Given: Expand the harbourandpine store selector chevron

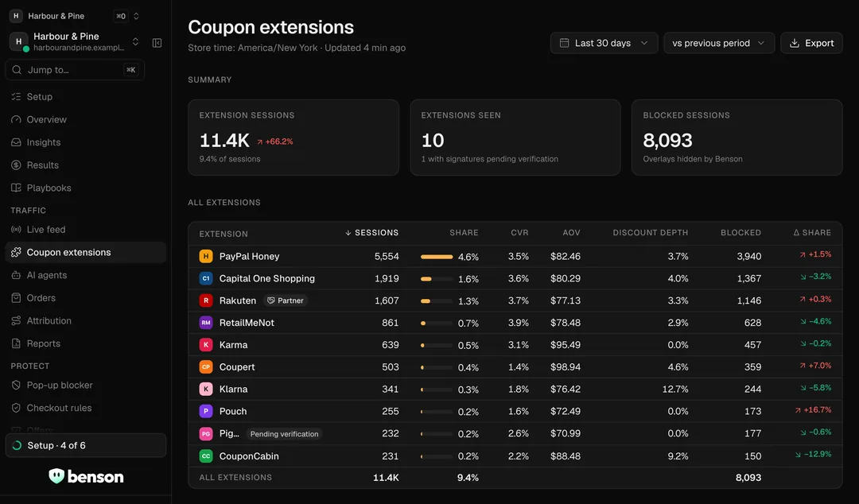Looking at the screenshot, I should [135, 41].
